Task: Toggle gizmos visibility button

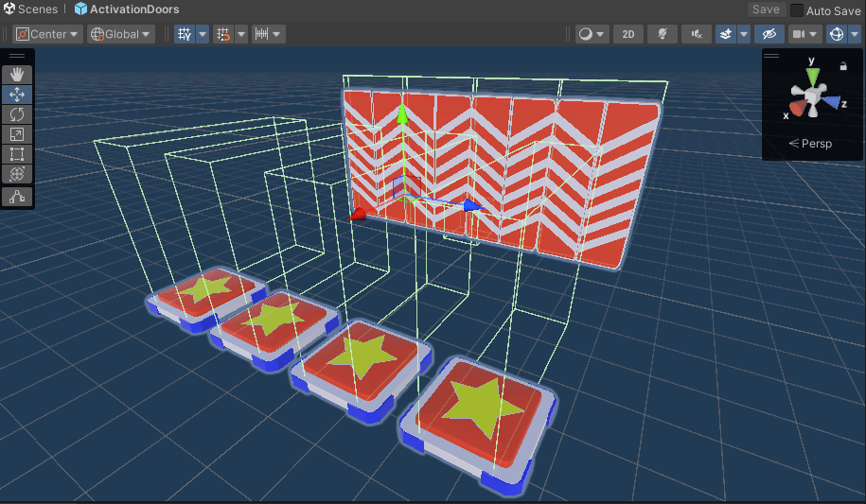Action: [837, 34]
